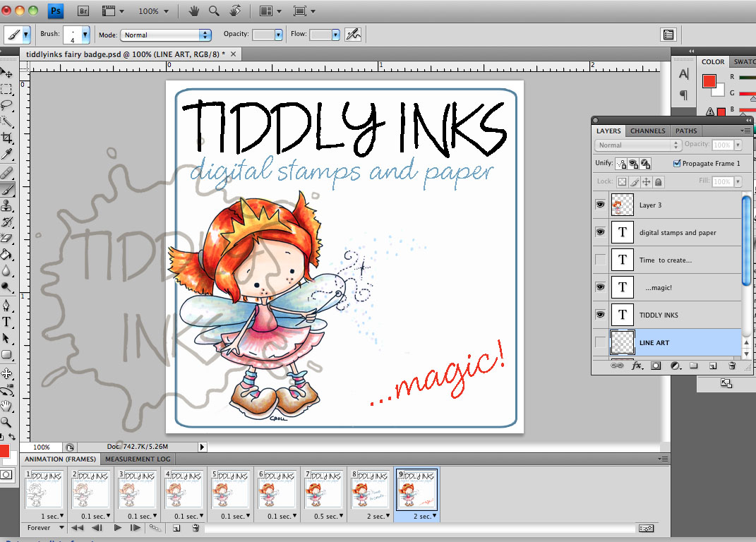Select the Eyedropper tool
Image resolution: width=756 pixels, height=542 pixels.
point(6,155)
